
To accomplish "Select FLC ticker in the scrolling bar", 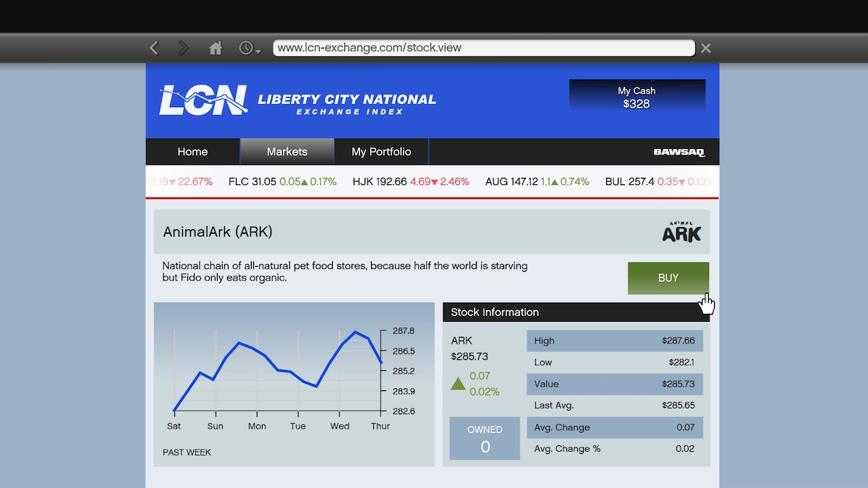I will tap(282, 182).
